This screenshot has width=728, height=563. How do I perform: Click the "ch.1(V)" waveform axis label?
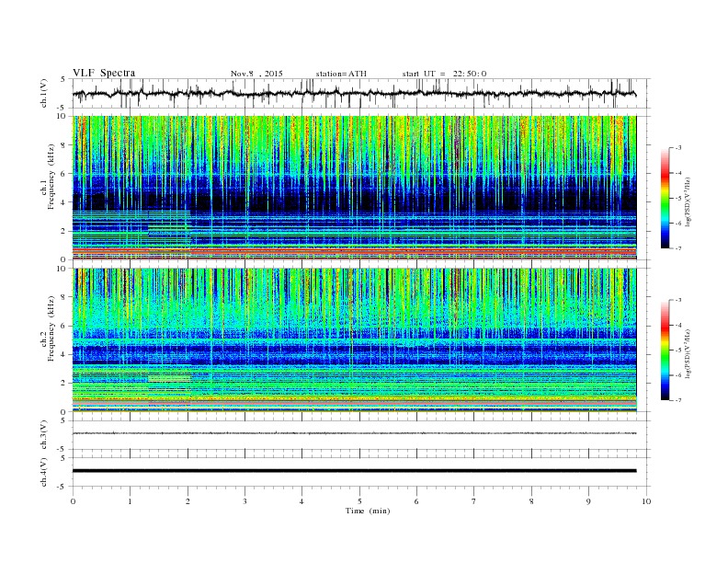[44, 94]
